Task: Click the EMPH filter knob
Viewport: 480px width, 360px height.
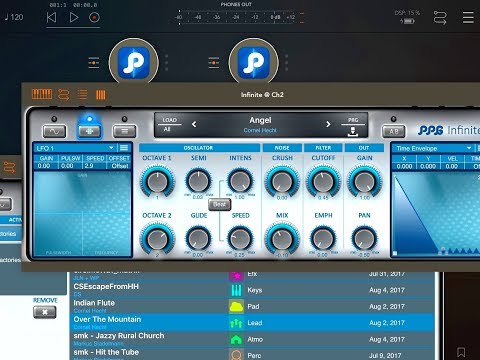Action: (x=323, y=239)
